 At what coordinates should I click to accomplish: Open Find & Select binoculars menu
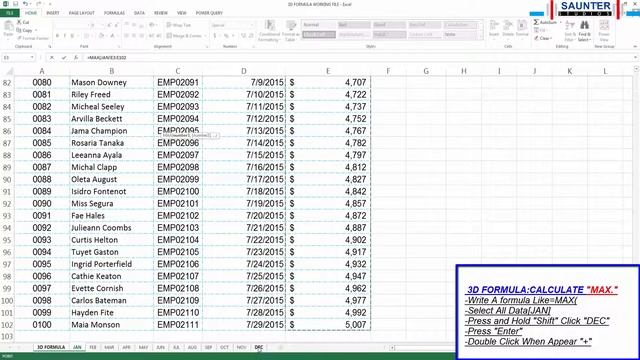tap(584, 31)
